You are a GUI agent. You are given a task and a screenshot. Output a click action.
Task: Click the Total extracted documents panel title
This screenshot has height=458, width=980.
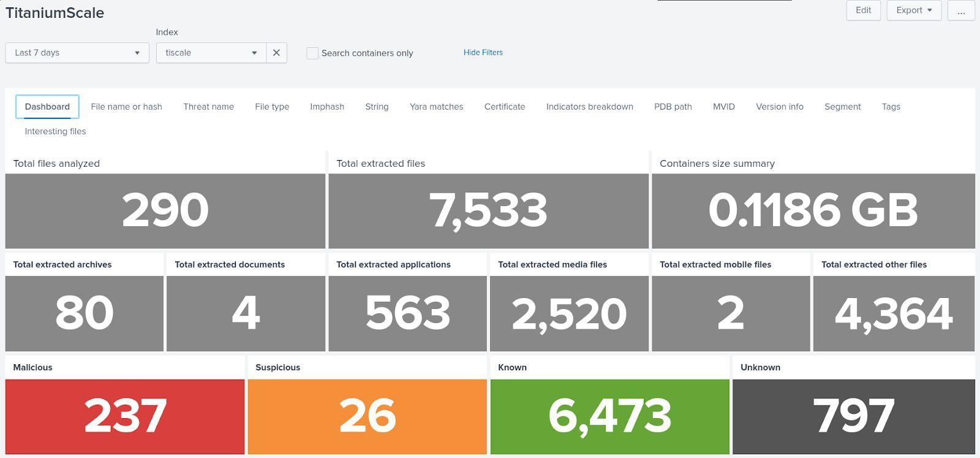pos(230,265)
